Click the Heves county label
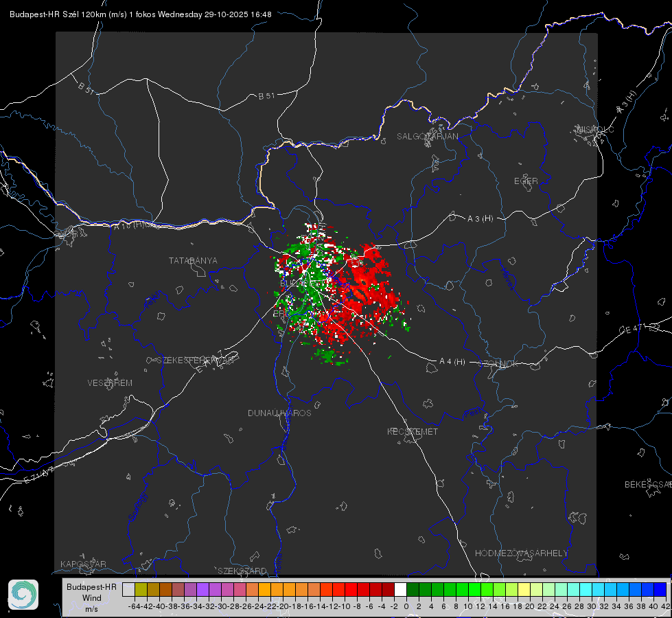 507,279
